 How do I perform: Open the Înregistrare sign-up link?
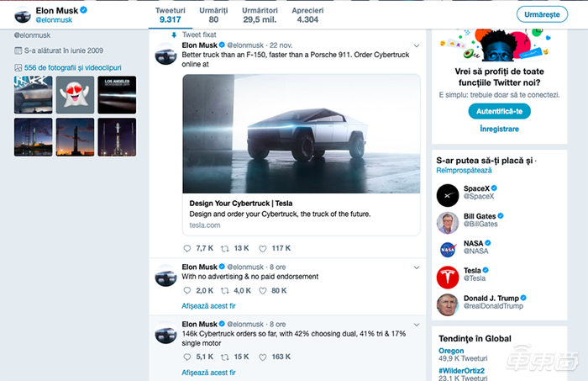point(499,129)
